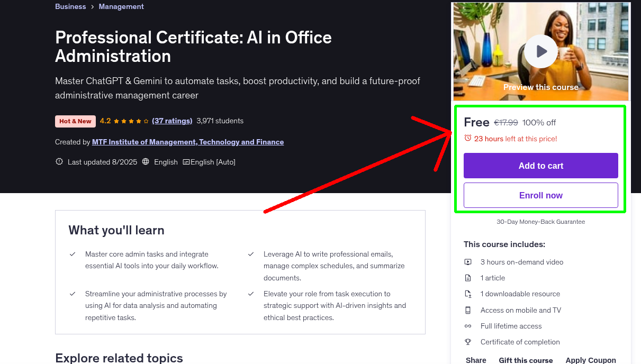Click Share at the bottom

click(475, 360)
